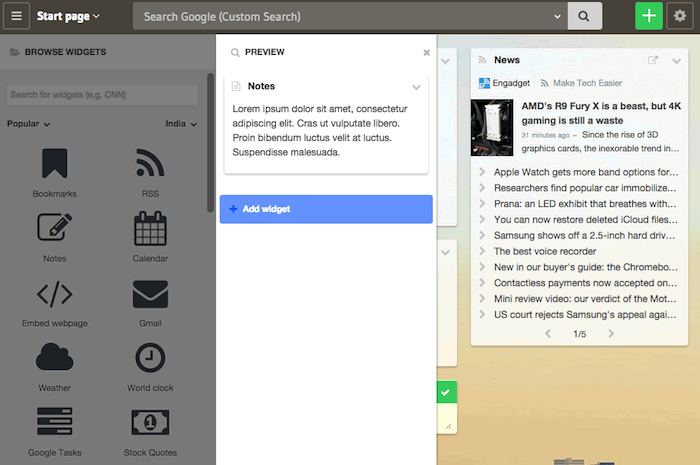Expand the partially hidden top widget chevron
700x465 pixels.
[445, 61]
